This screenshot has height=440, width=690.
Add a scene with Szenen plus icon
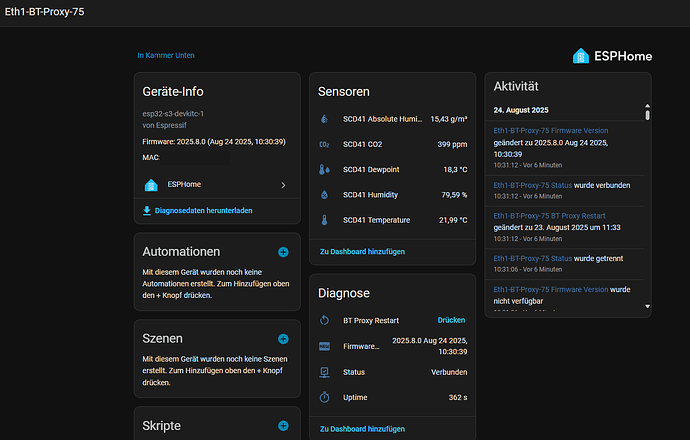tap(283, 339)
